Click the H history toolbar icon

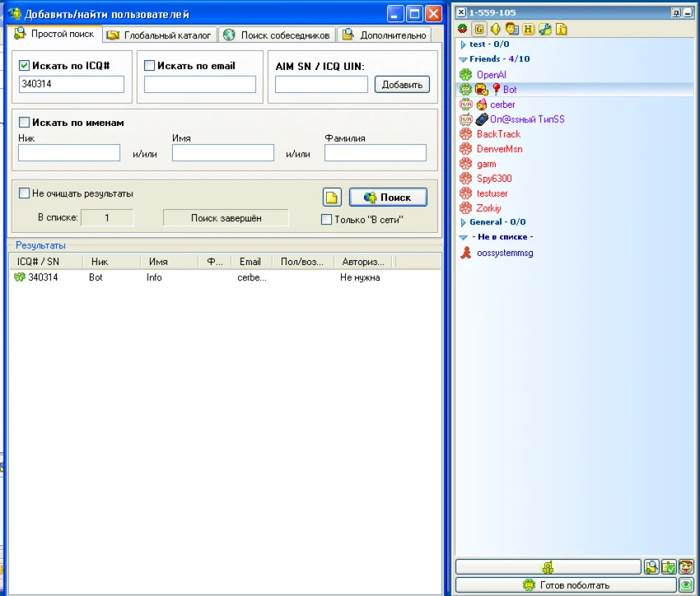coord(528,29)
